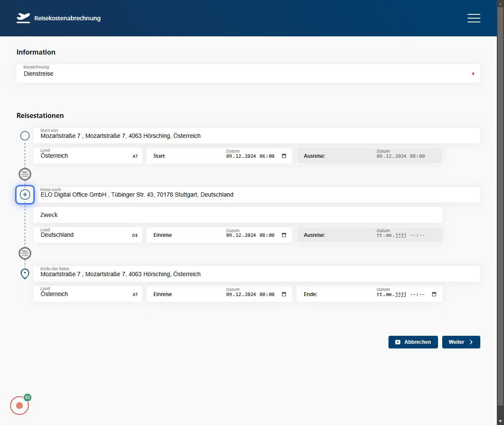Screen dimensions: 504x425
Task: Click the end-of-trip location pin icon
Action: click(x=25, y=274)
